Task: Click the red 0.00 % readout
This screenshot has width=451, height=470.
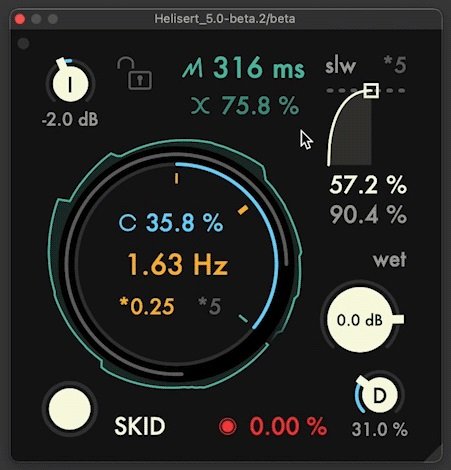Action: tap(288, 426)
